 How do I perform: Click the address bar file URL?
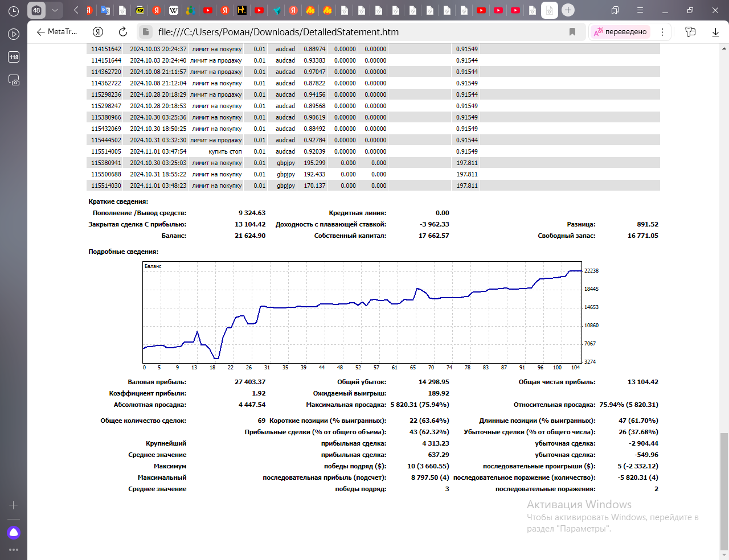(x=278, y=32)
